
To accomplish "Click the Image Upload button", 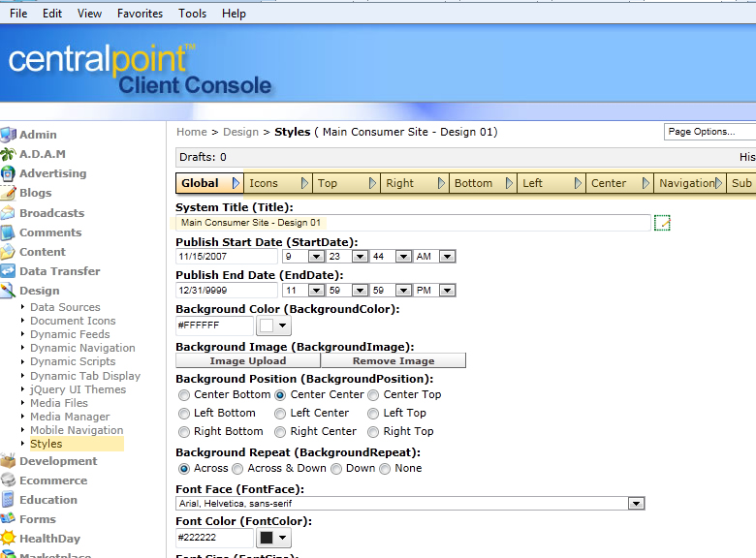I will pyautogui.click(x=248, y=360).
